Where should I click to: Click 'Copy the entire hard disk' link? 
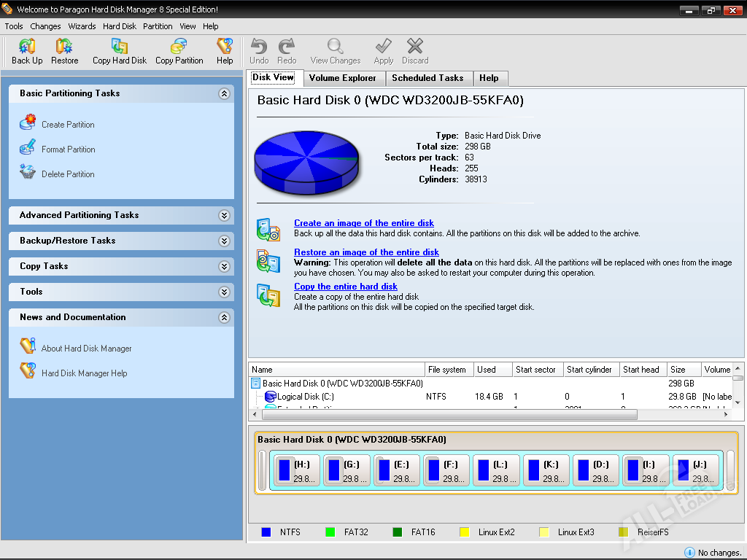(345, 287)
